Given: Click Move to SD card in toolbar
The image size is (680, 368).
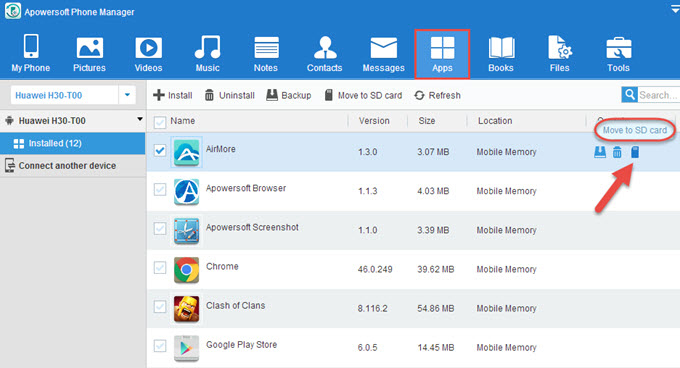Looking at the screenshot, I should click(363, 95).
